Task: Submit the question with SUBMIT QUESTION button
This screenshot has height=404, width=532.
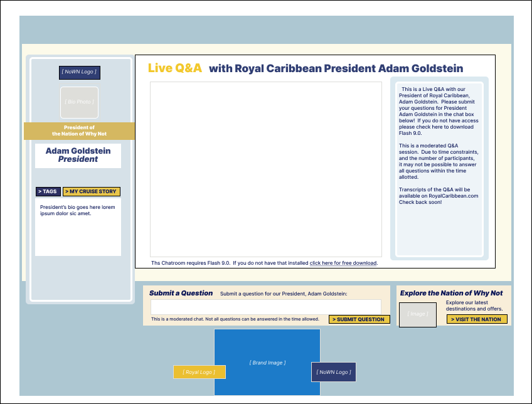Action: point(359,319)
